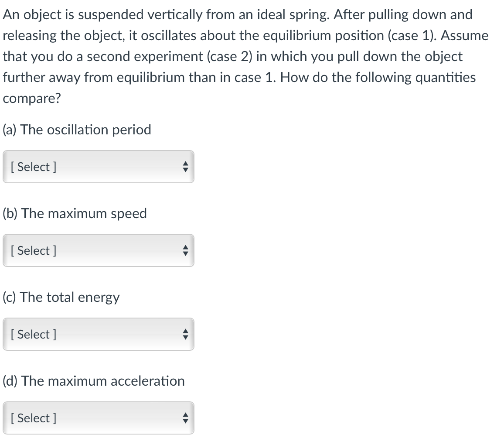Open the Select dropdown under oscillation period
This screenshot has height=445, width=504.
coord(98,167)
